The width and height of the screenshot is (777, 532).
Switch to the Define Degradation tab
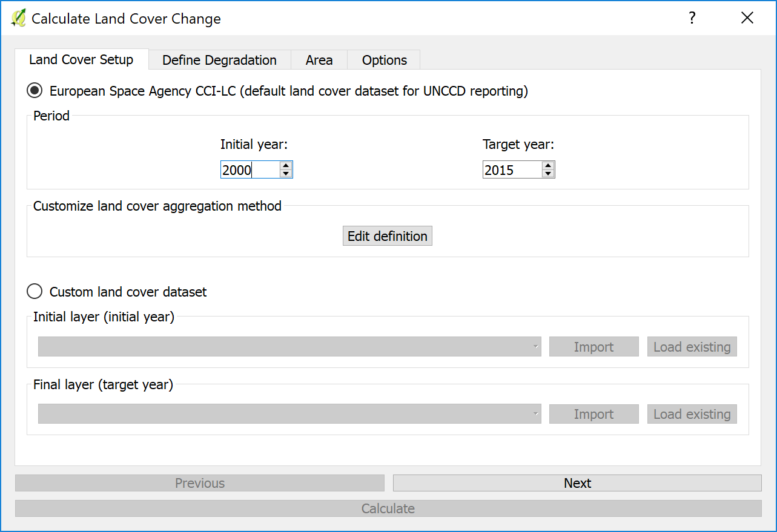(x=219, y=60)
